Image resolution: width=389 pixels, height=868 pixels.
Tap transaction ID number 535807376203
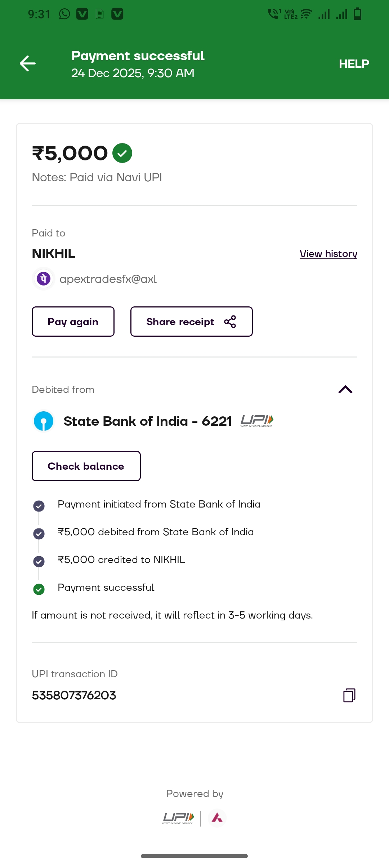tap(74, 695)
